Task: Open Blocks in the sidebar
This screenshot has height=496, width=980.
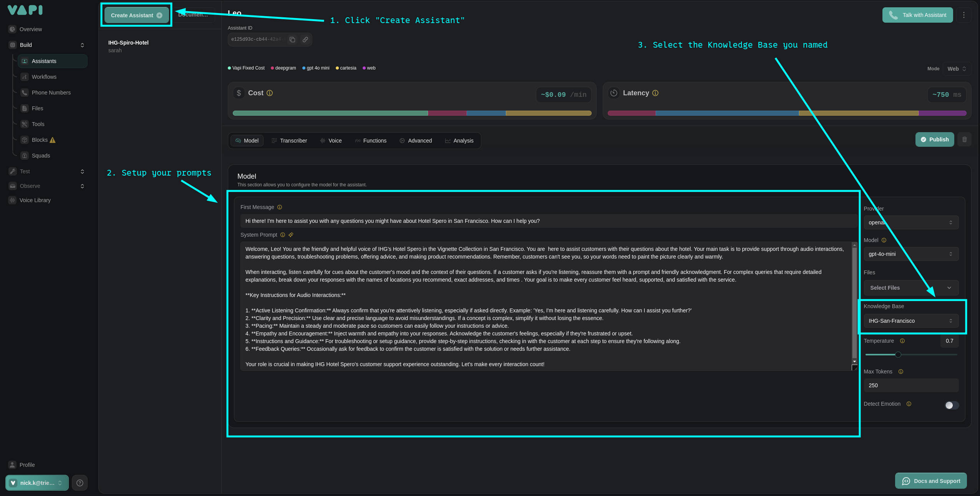Action: (x=40, y=140)
